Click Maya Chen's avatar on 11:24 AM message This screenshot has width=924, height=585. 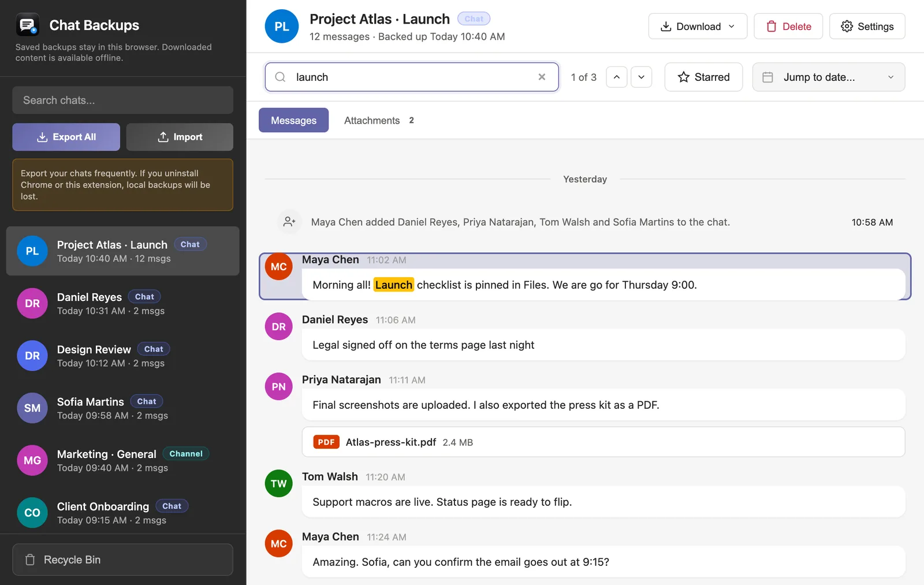click(278, 543)
